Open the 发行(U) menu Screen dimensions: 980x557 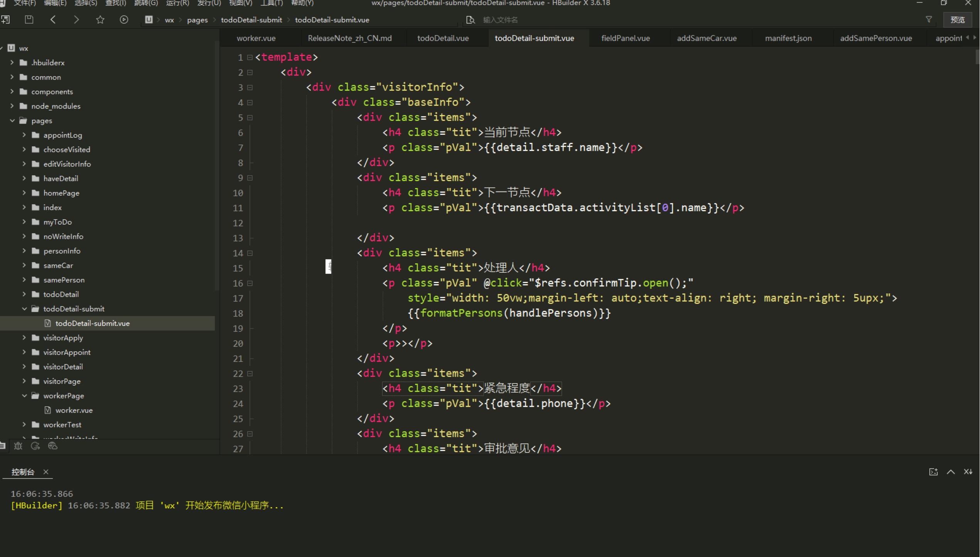pyautogui.click(x=209, y=3)
